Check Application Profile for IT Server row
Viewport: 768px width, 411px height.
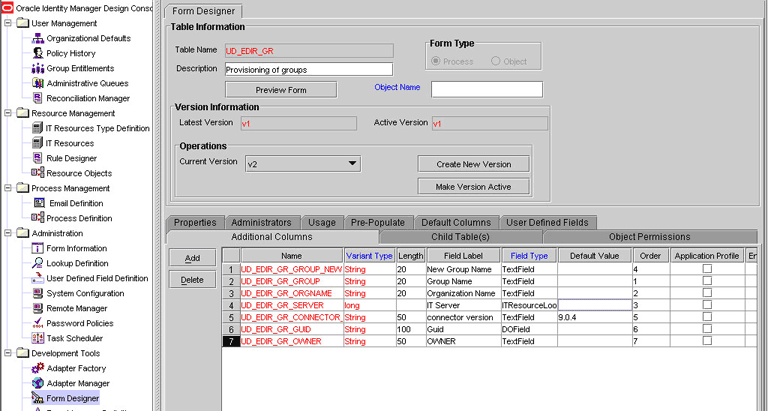707,305
